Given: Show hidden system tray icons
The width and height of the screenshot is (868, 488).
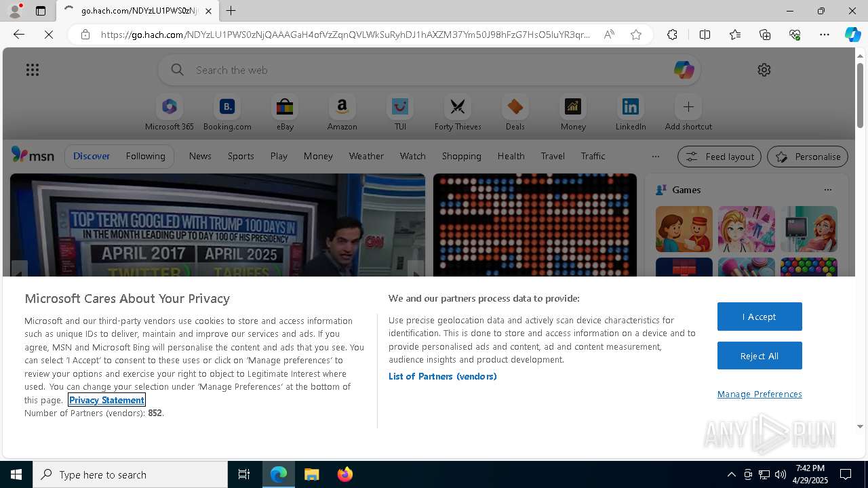Looking at the screenshot, I should (731, 474).
